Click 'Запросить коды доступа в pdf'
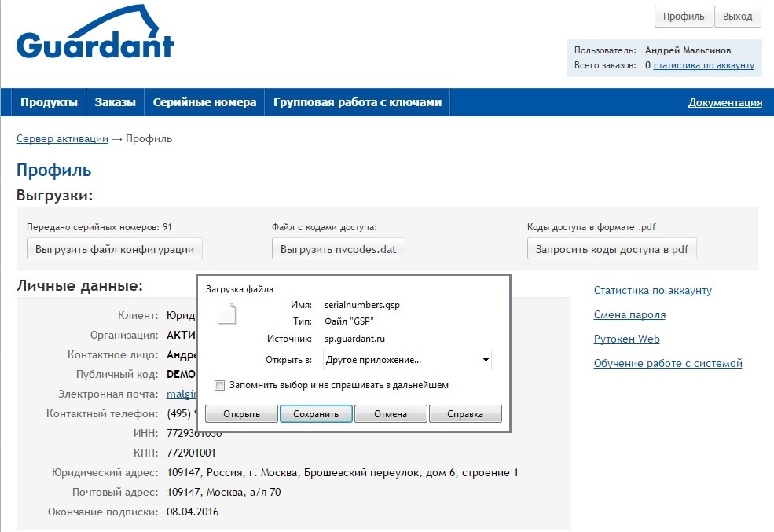 coord(611,250)
